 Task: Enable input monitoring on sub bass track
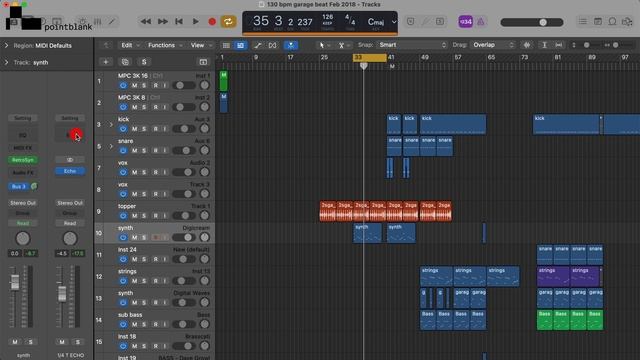click(165, 324)
